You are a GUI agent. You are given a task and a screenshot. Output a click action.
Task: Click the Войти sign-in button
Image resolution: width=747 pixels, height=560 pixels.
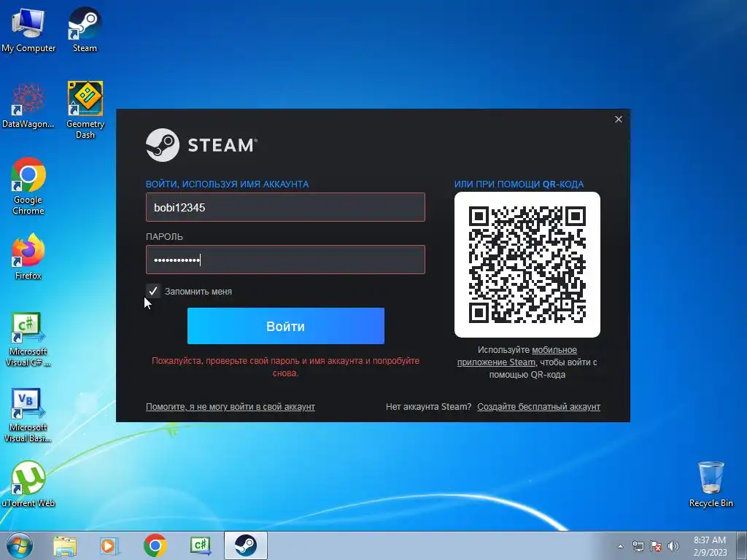point(286,326)
